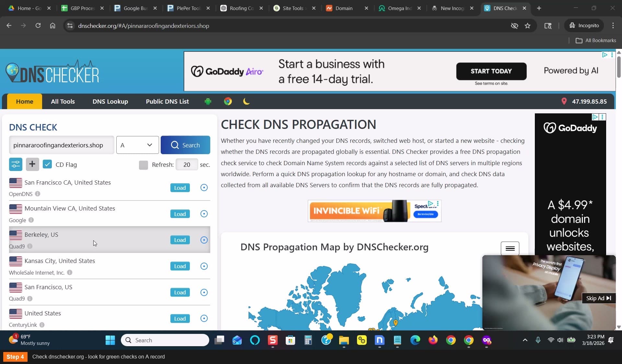Screen dimensions: 622x364
Task: Open the A record type dropdown
Action: pos(137,145)
